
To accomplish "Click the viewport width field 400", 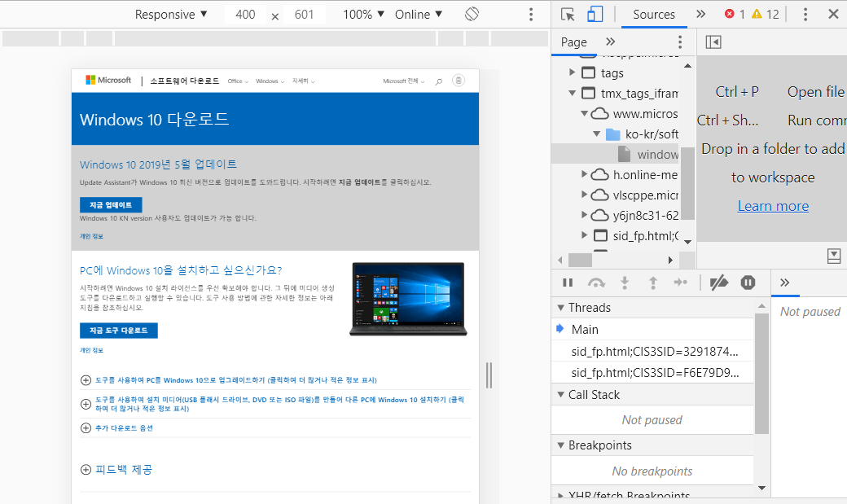I will [x=245, y=15].
